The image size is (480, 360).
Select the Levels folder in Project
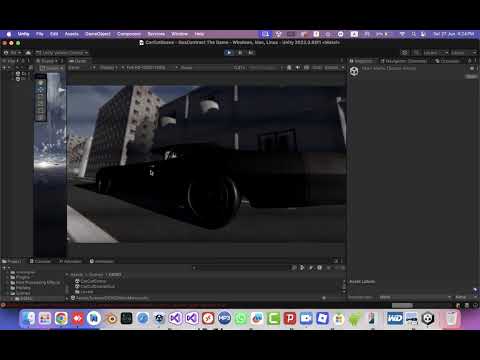[x=84, y=292]
